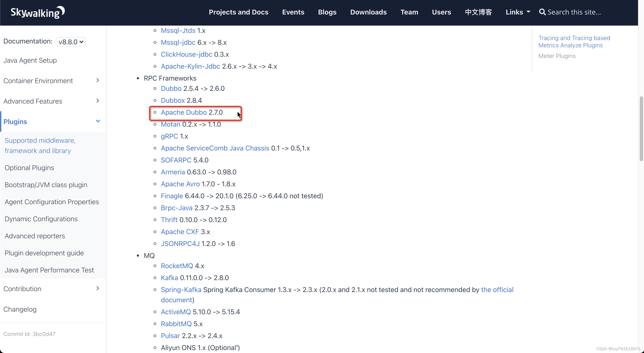
Task: Open the Apache CXF link
Action: point(180,232)
